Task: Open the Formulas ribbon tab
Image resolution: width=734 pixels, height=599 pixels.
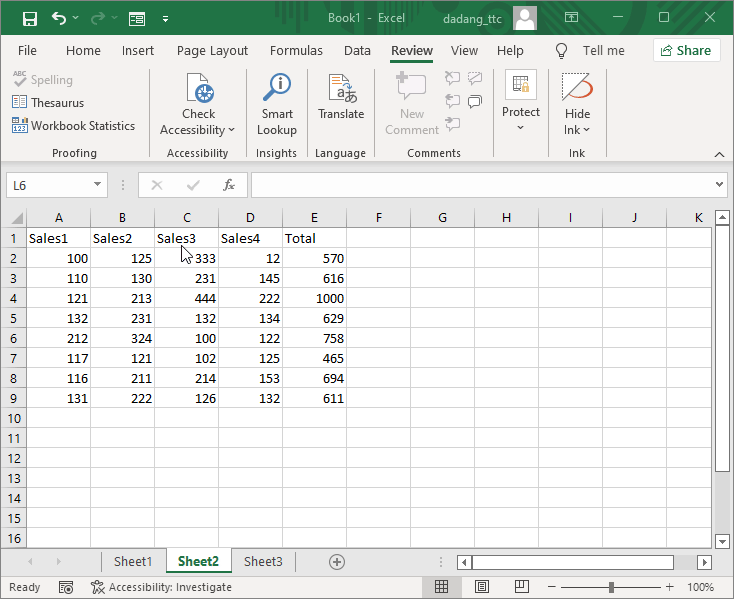Action: (296, 50)
